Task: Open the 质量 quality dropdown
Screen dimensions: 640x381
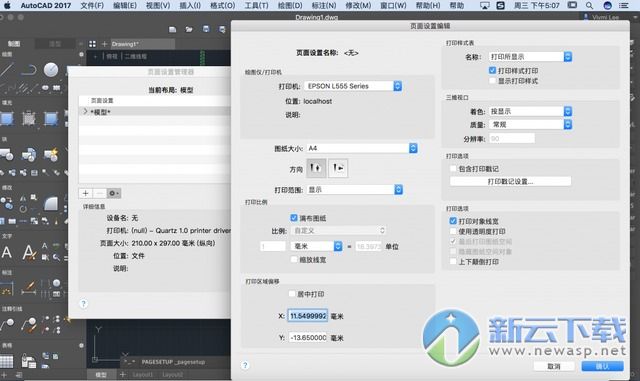Action: coord(530,124)
